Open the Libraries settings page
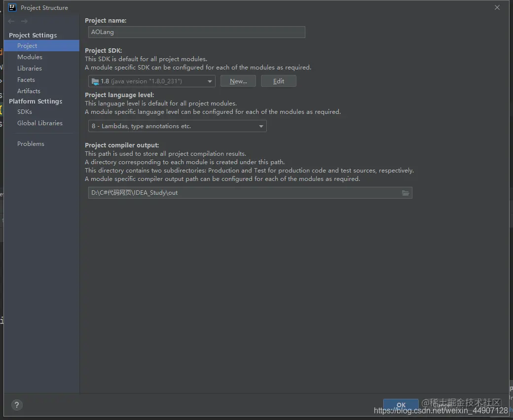Viewport: 513px width, 420px height. pos(41,69)
